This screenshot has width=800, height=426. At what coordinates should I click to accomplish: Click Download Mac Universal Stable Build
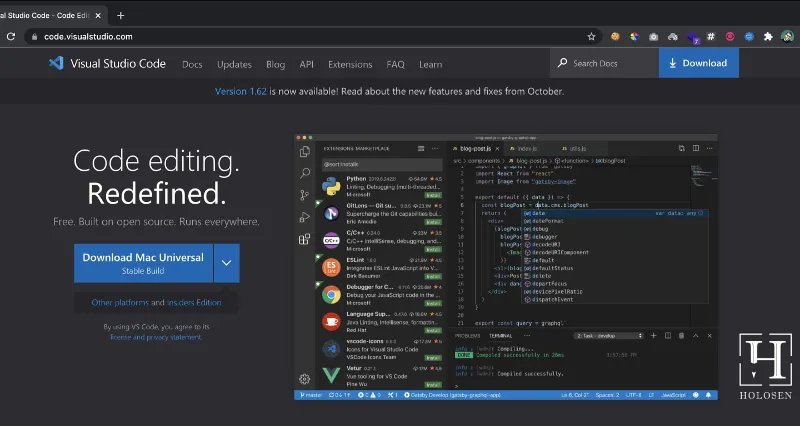click(x=143, y=263)
